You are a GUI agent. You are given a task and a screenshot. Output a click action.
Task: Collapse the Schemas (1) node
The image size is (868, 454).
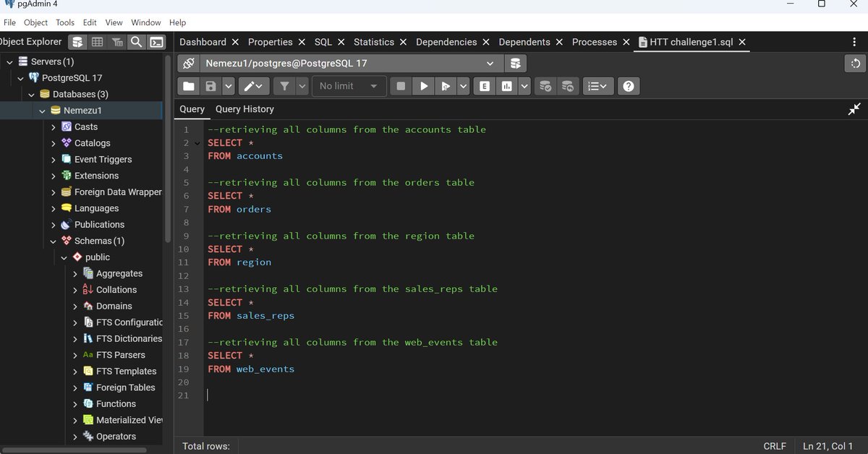pyautogui.click(x=54, y=241)
